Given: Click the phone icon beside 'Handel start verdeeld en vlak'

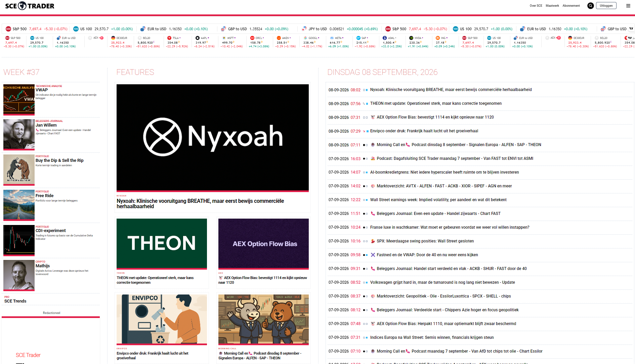Looking at the screenshot, I should coord(373,269).
